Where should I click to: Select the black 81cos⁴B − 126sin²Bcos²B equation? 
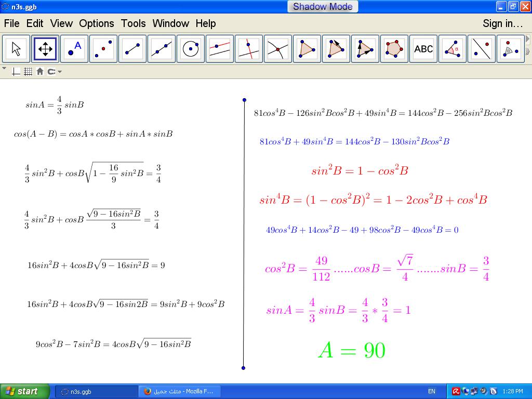tap(383, 113)
